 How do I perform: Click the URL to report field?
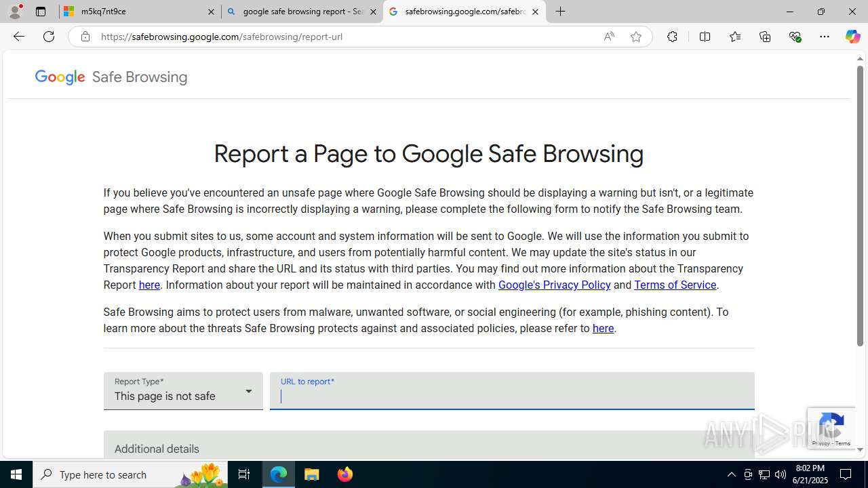tap(512, 391)
